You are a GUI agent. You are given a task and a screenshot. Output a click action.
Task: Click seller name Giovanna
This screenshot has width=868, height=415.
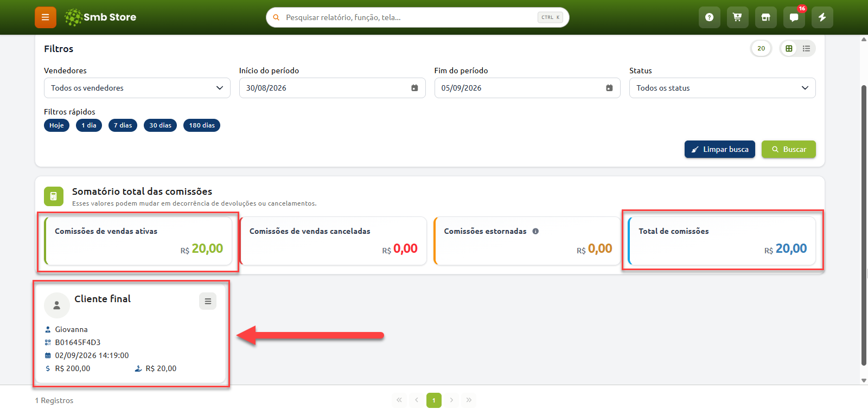[x=71, y=329]
